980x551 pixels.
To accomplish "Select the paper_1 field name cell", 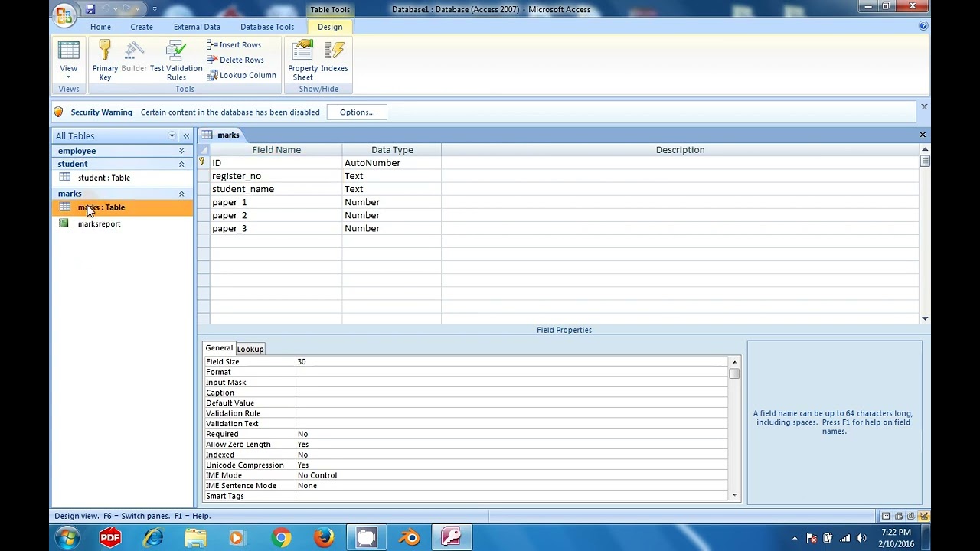I will point(276,202).
